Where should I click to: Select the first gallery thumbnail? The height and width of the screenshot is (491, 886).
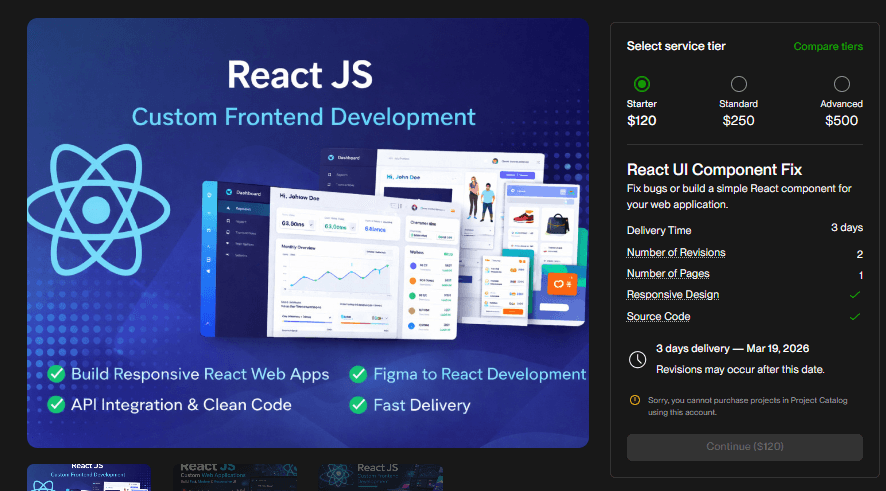coord(89,477)
